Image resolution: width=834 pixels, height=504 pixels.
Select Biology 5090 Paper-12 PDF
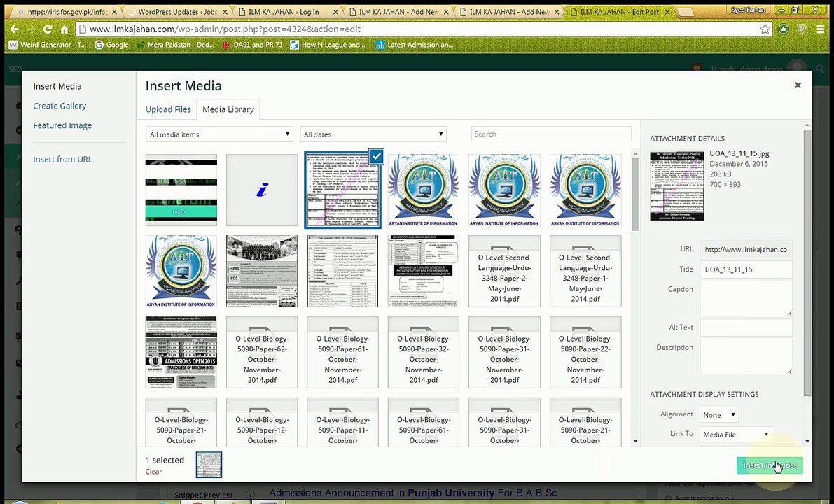click(x=262, y=421)
